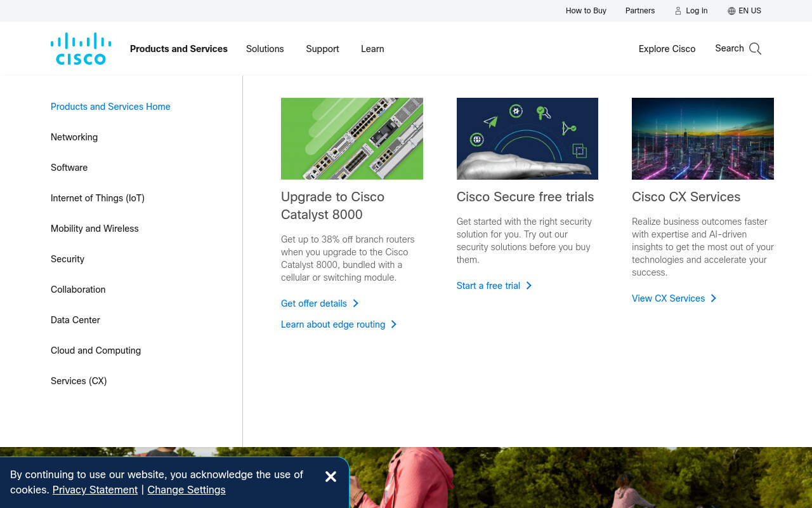Click View CX Services link
The height and width of the screenshot is (508, 812).
pyautogui.click(x=669, y=298)
